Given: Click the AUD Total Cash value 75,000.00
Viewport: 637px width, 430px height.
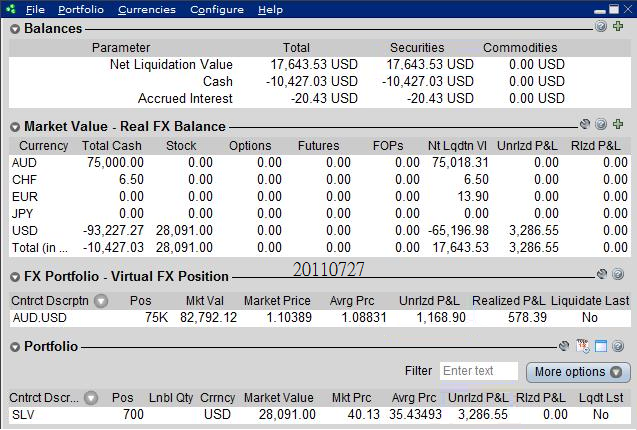Looking at the screenshot, I should (115, 163).
